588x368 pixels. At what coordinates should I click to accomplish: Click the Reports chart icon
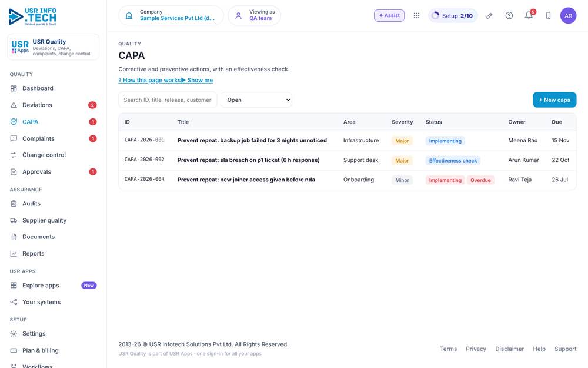pos(14,254)
